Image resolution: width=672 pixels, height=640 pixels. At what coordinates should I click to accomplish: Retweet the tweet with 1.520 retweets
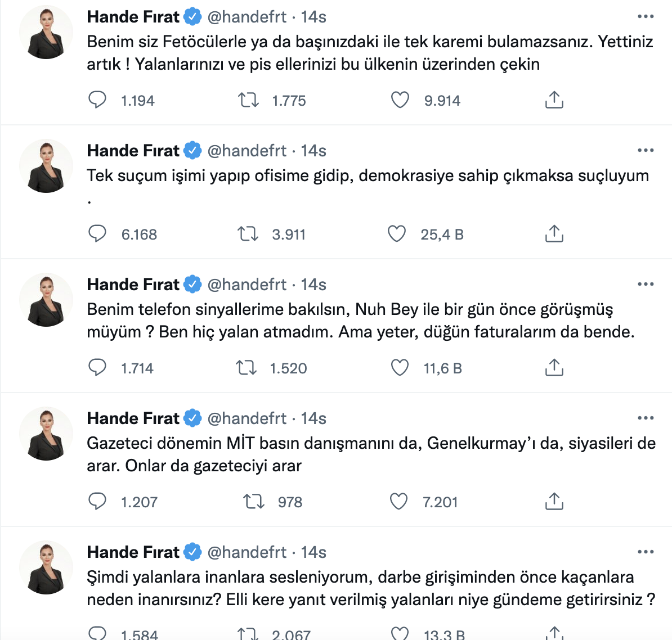[x=247, y=368]
